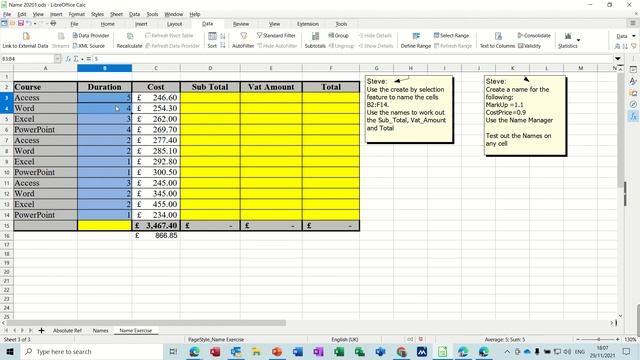
Task: Sort ascending with the upper sort arrow
Action: coord(223,36)
